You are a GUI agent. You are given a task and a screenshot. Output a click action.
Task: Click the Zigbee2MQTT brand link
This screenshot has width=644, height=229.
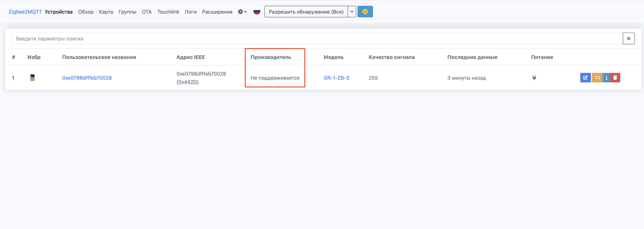pyautogui.click(x=25, y=12)
